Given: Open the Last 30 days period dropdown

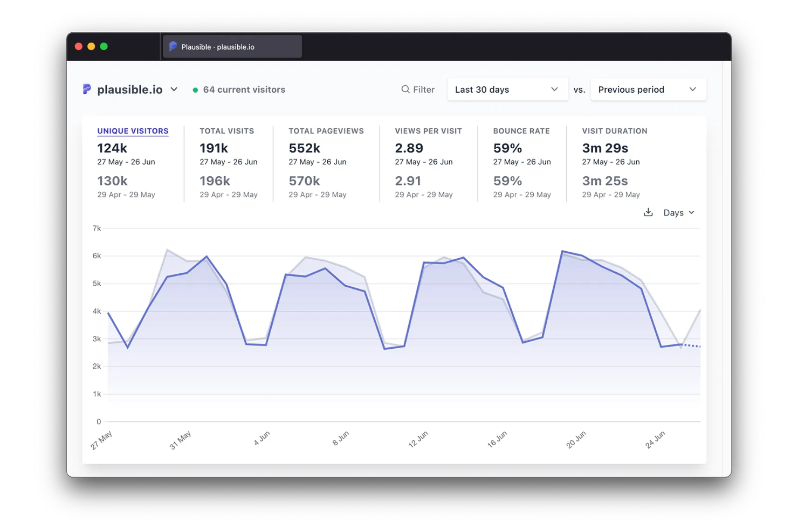Looking at the screenshot, I should pyautogui.click(x=507, y=89).
